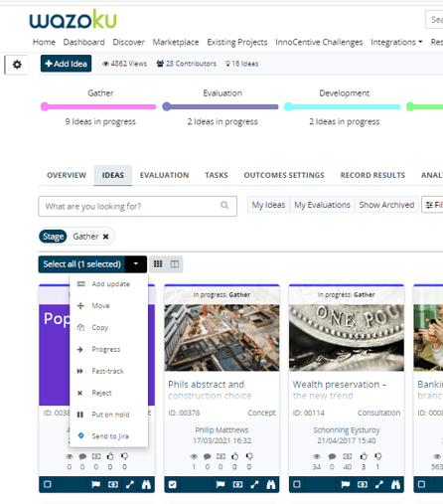Choose Copy from the bulk menu
Viewport: 443px width, 504px height.
point(109,327)
